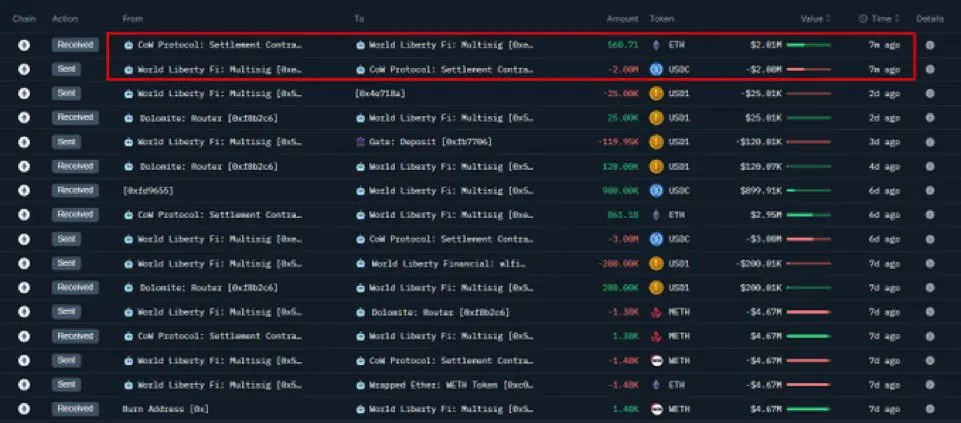The width and height of the screenshot is (961, 423).
Task: Open the [0x4e718a] destination address
Action: [380, 94]
